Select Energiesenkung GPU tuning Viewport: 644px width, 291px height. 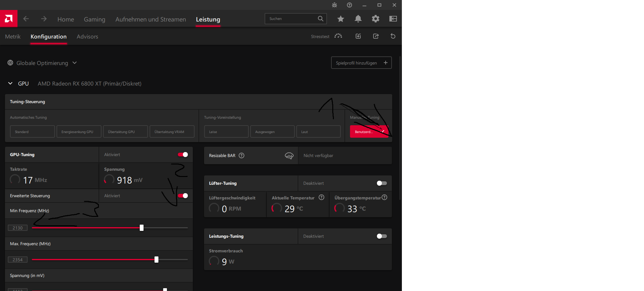pyautogui.click(x=79, y=131)
